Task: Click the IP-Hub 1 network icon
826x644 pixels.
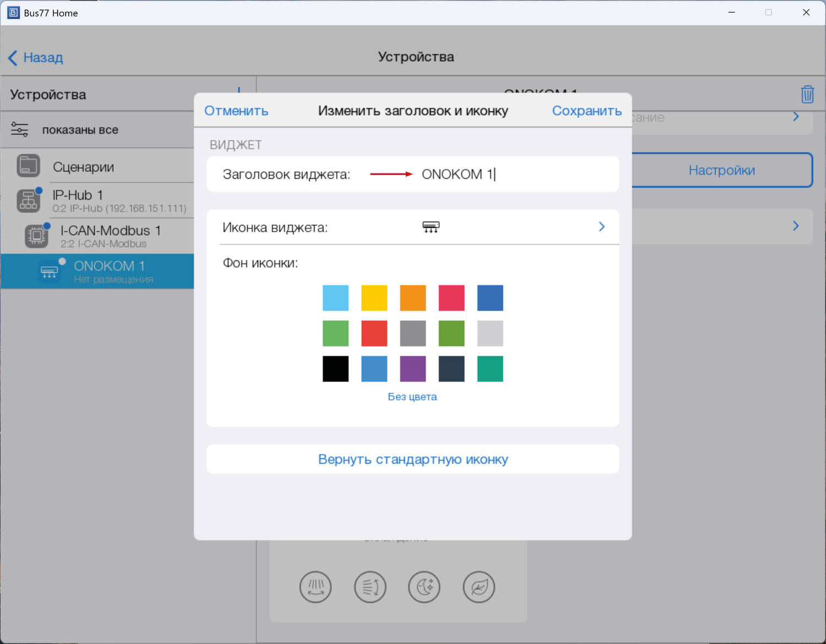Action: 28,201
